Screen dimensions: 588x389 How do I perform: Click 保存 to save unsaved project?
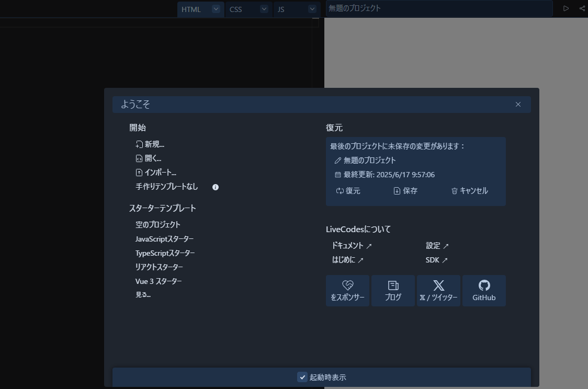405,191
